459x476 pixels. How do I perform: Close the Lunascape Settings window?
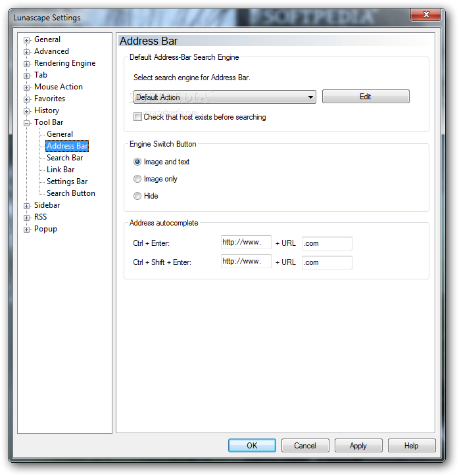tap(425, 14)
